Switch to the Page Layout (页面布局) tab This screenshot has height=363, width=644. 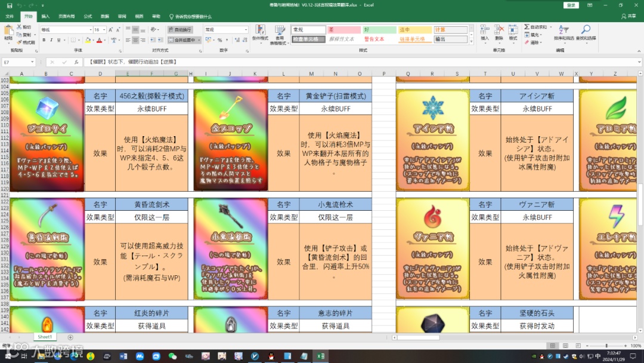click(x=66, y=17)
